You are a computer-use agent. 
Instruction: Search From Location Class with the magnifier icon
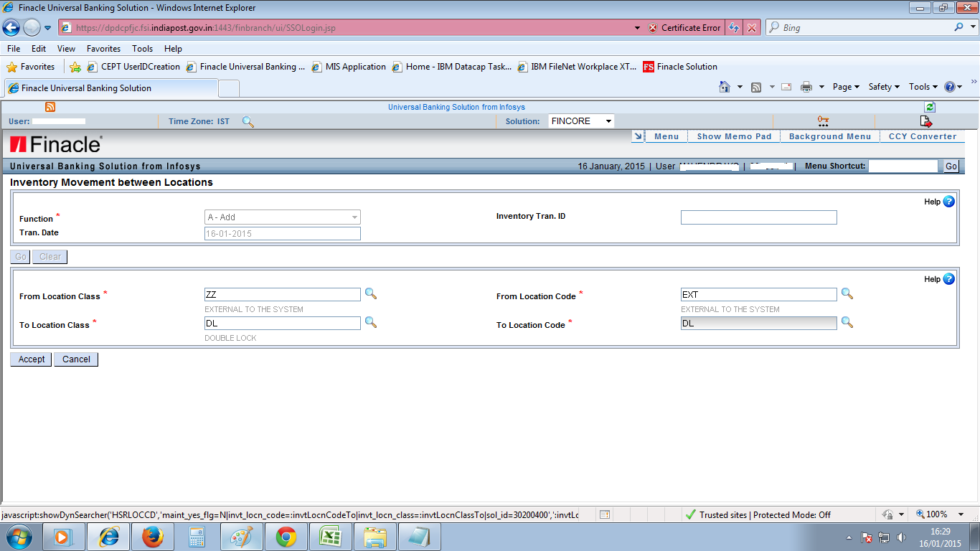(370, 294)
